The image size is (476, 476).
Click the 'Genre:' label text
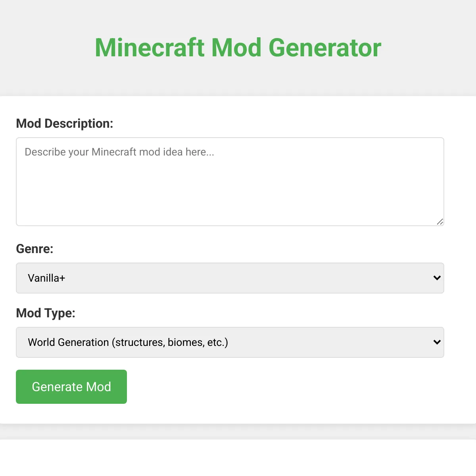point(35,249)
